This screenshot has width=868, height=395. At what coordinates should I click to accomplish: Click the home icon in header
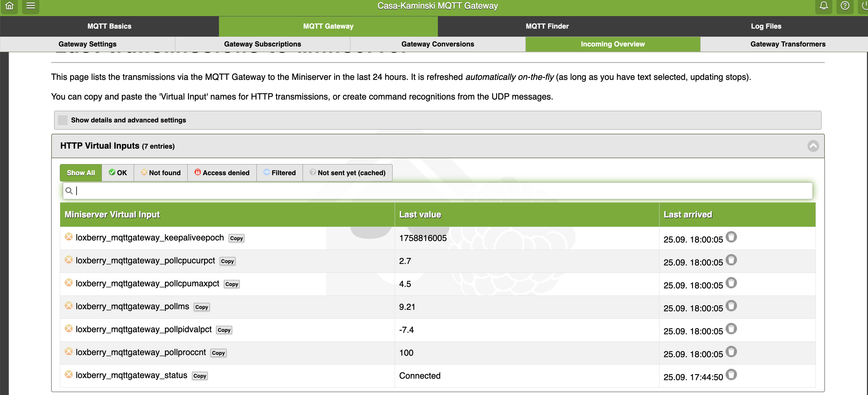pyautogui.click(x=10, y=5)
